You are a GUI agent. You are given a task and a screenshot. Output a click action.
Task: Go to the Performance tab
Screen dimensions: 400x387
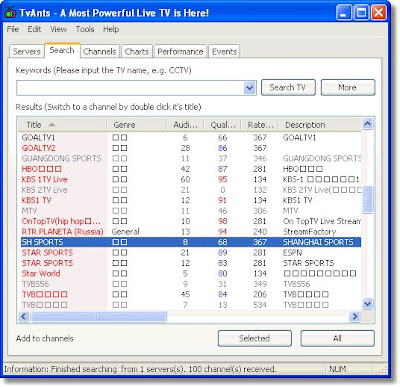180,52
